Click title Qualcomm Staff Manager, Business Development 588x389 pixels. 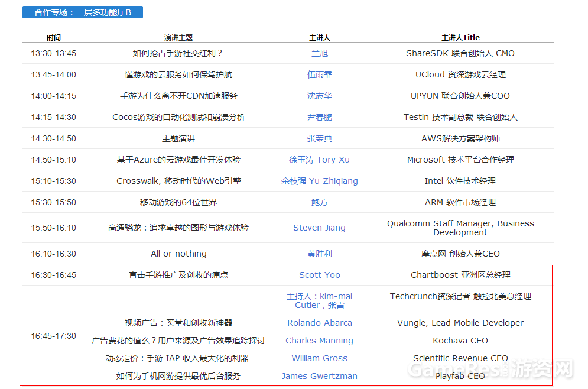tap(460, 228)
